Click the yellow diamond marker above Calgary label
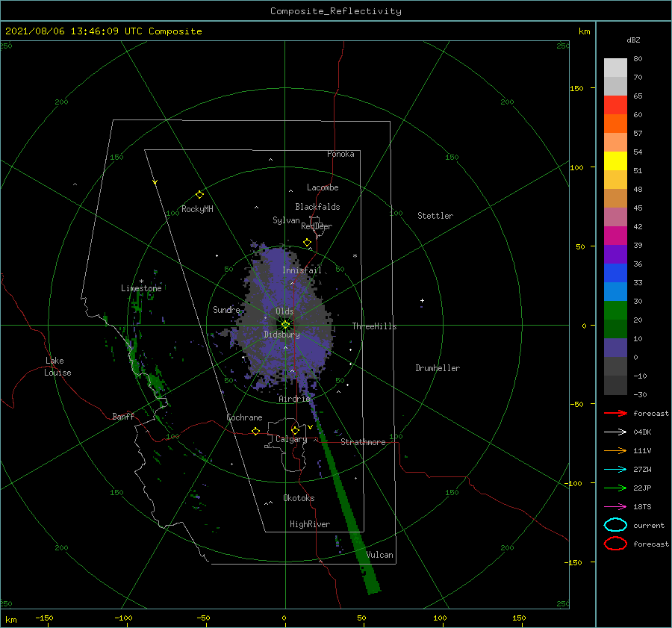The height and width of the screenshot is (628, 672). (x=295, y=430)
